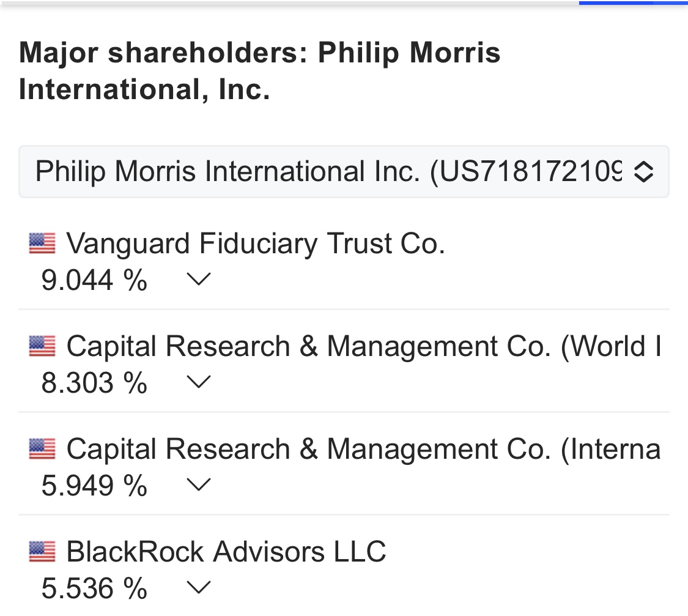Expand the Vanguard Fiduciary Trust 9.044 % chevron

(x=198, y=280)
